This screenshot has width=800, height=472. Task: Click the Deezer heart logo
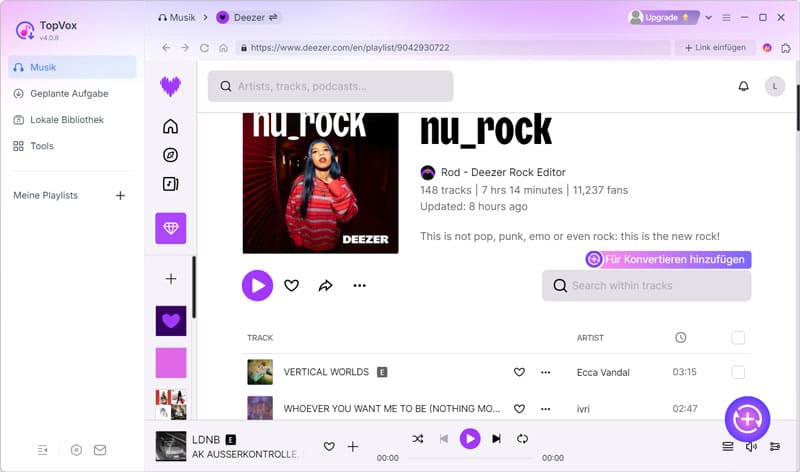(x=170, y=86)
